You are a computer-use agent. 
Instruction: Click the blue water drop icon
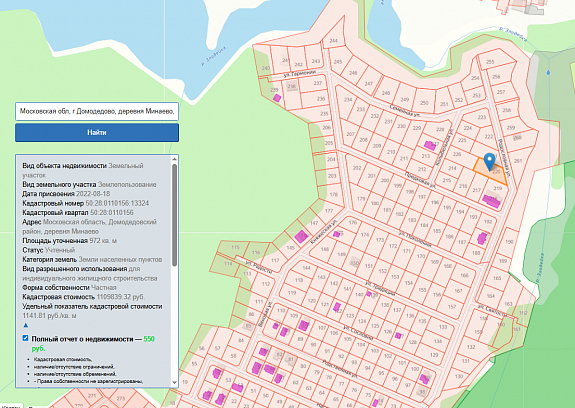tap(548, 73)
